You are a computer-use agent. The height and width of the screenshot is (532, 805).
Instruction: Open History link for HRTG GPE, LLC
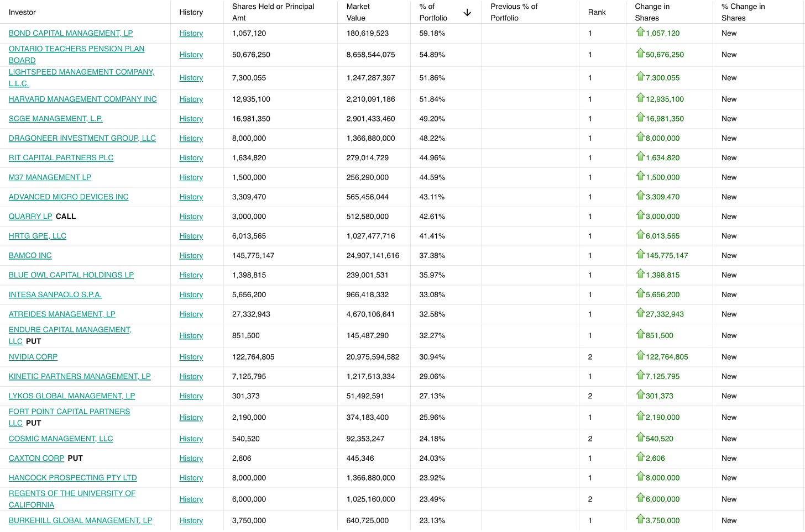click(191, 236)
